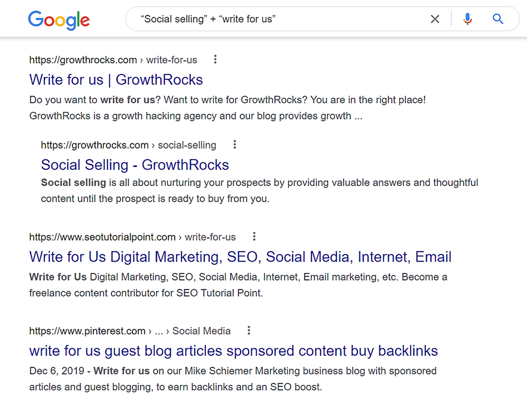Clear the search box with X icon
527x420 pixels.
[x=435, y=19]
